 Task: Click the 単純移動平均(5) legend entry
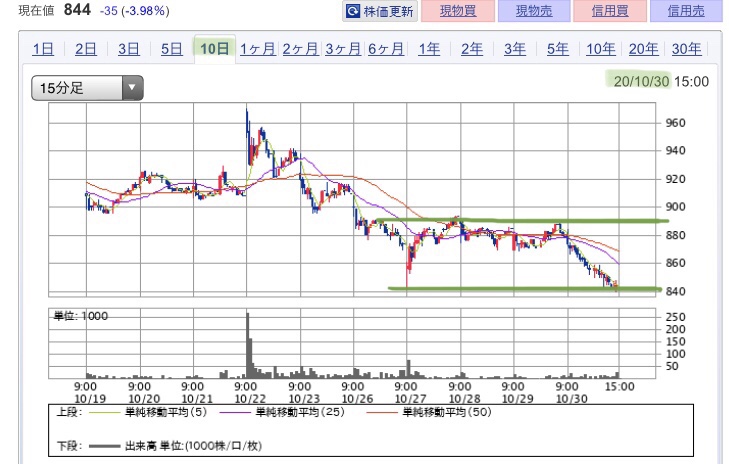(x=166, y=412)
